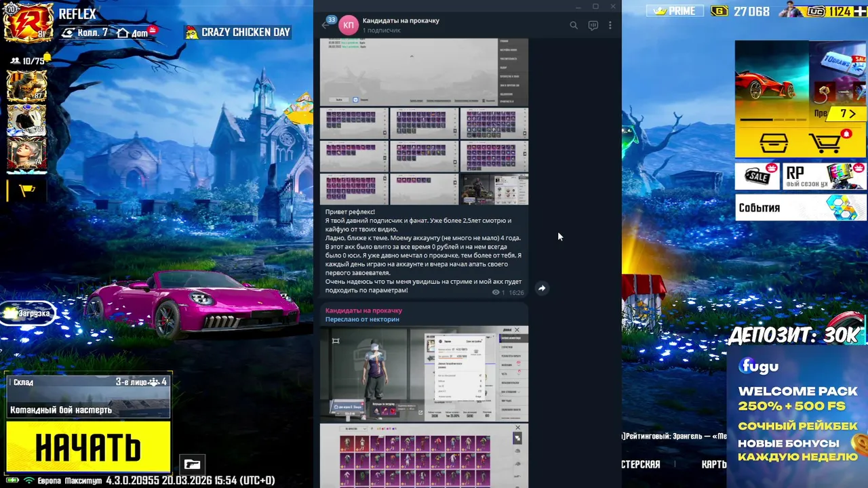This screenshot has height=488, width=868.
Task: Open the character model screenshot in second post
Action: point(372,374)
